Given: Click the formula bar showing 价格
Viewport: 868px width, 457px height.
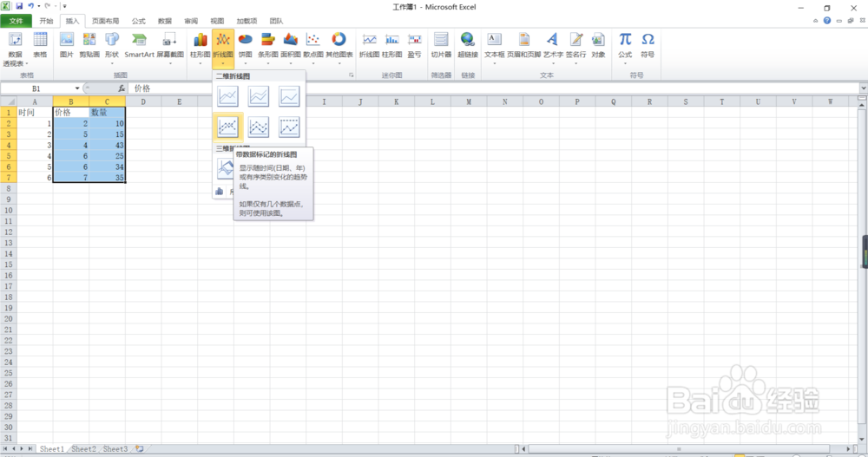Looking at the screenshot, I should pos(495,88).
